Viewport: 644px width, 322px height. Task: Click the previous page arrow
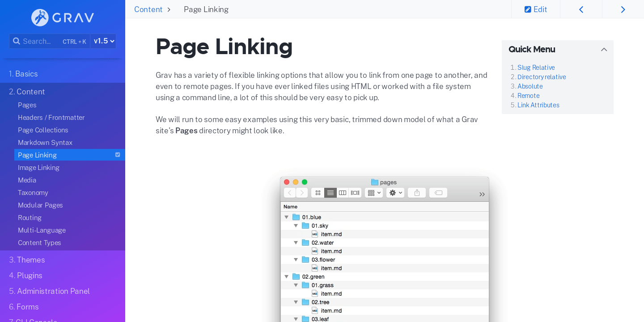581,9
